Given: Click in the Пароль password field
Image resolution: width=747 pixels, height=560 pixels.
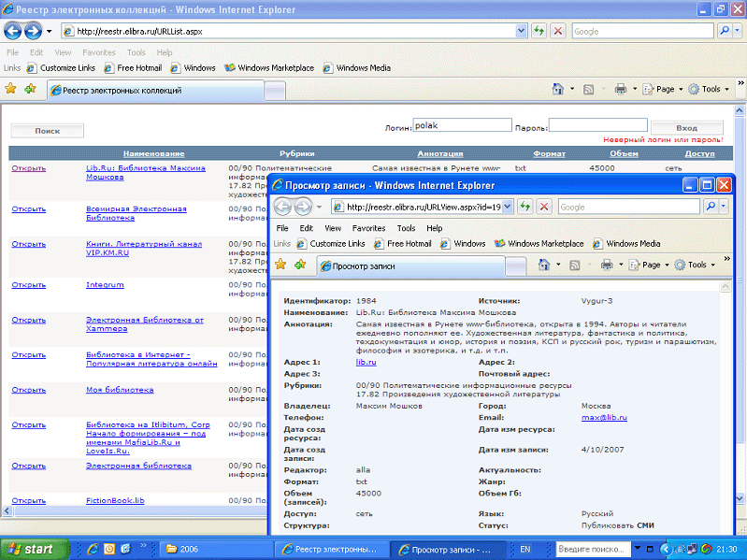Looking at the screenshot, I should coord(597,125).
